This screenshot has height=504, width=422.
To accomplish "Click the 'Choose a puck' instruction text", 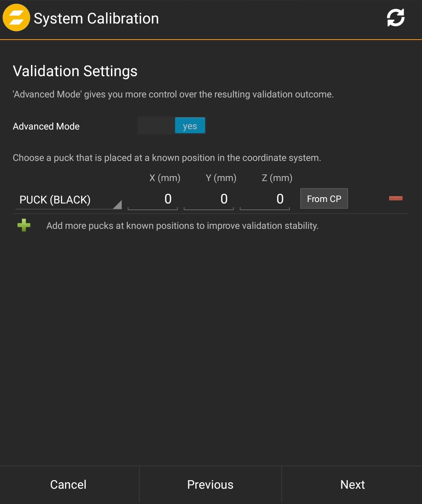I will (x=167, y=158).
